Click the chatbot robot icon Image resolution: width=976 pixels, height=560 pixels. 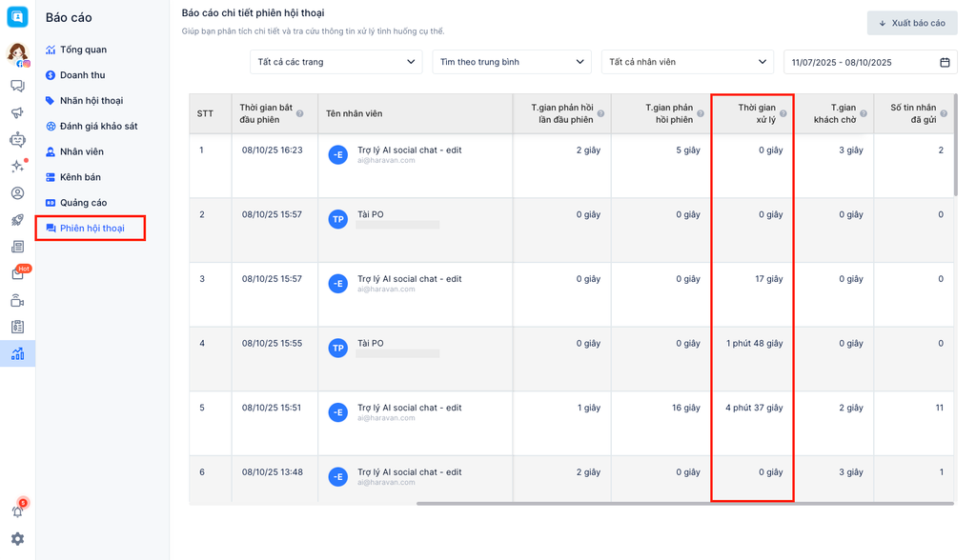click(x=17, y=140)
